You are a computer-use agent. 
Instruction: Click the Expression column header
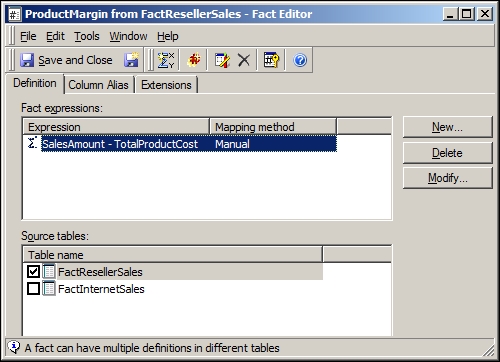click(116, 127)
